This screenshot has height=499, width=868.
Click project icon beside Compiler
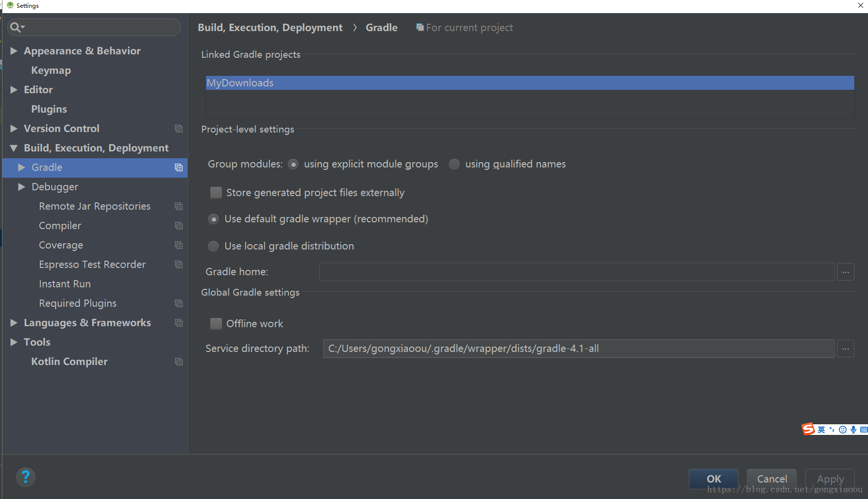pyautogui.click(x=179, y=226)
